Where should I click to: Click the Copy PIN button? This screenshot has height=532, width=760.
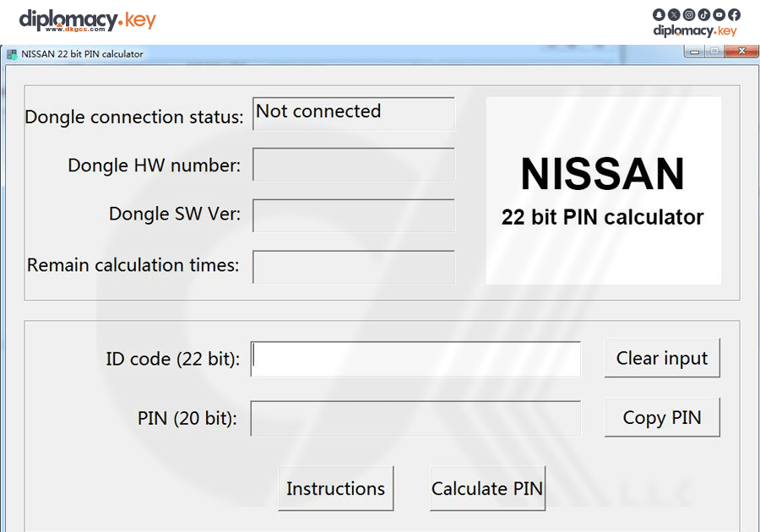662,417
